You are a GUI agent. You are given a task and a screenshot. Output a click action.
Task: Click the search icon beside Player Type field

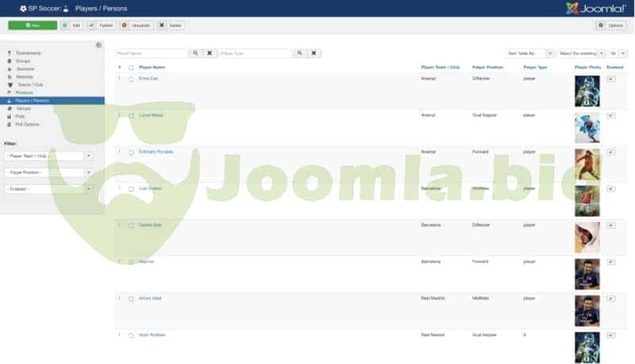tap(299, 53)
